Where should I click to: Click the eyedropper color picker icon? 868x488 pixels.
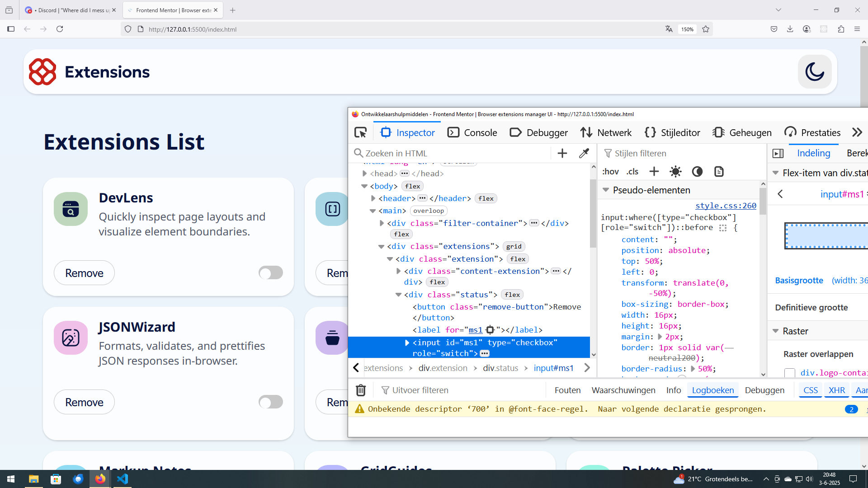tap(584, 153)
